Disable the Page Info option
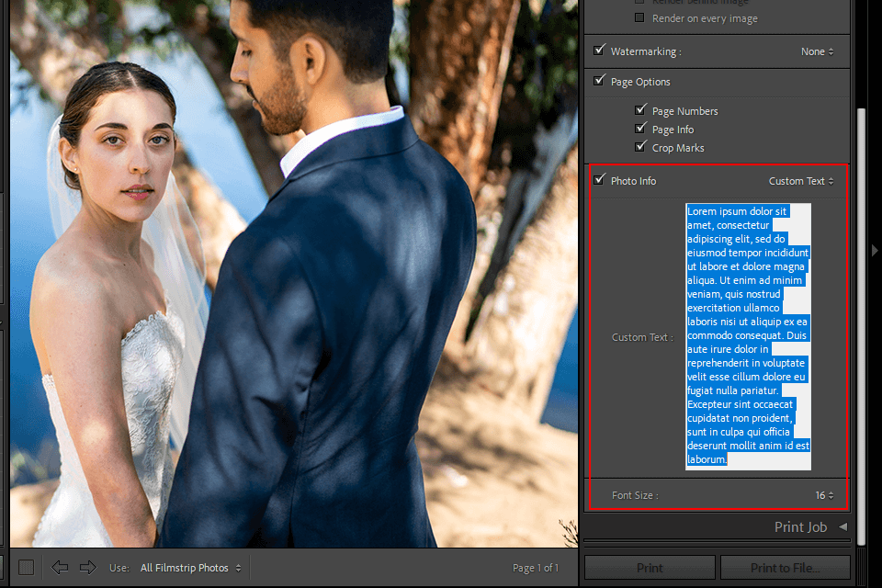The width and height of the screenshot is (882, 588). tap(640, 130)
